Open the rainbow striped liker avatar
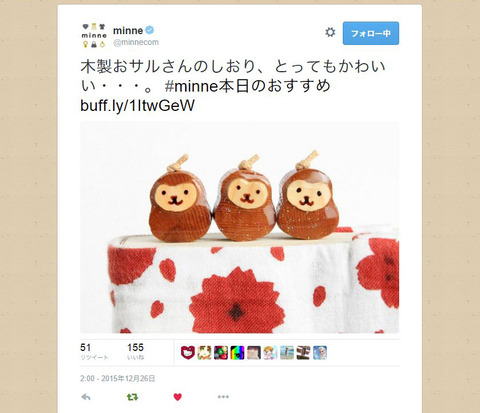The image size is (480, 413). click(x=237, y=353)
